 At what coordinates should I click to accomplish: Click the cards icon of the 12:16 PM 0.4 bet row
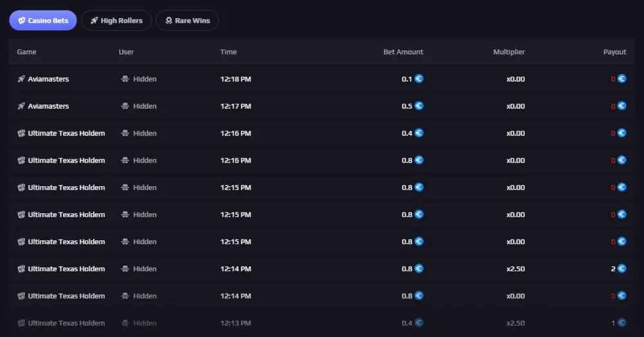[21, 133]
